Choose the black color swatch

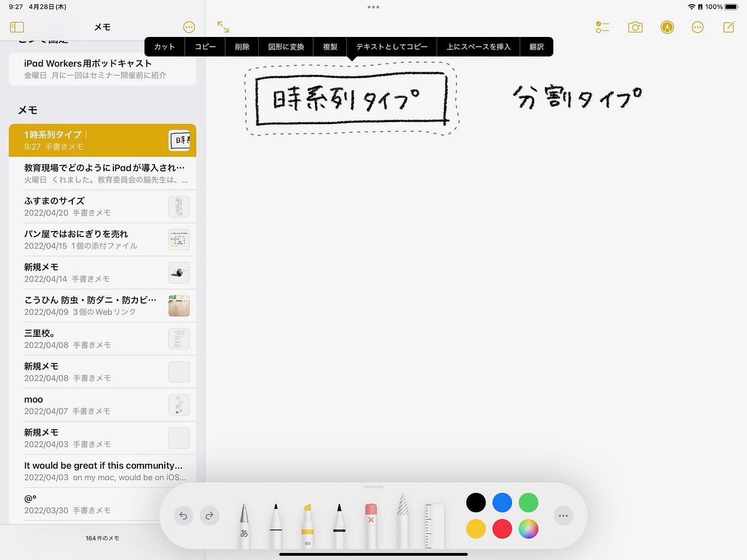476,503
